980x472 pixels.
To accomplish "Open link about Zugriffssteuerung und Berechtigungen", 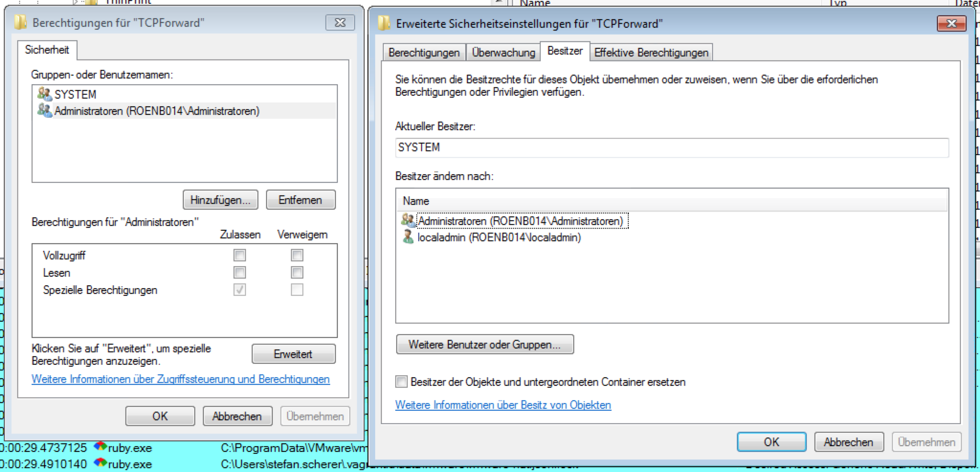I will [180, 379].
